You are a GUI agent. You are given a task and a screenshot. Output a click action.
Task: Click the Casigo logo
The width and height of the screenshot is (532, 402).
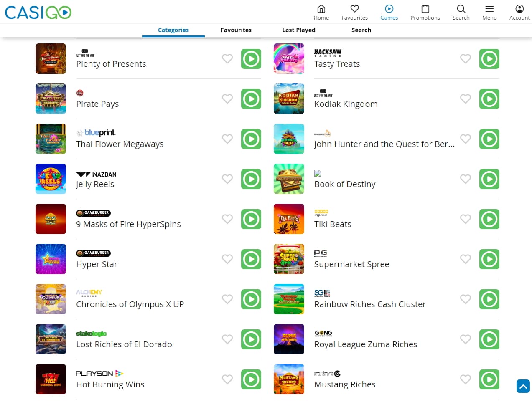tap(38, 13)
